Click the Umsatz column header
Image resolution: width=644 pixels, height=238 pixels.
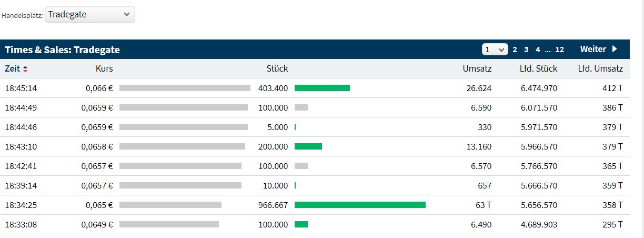477,68
